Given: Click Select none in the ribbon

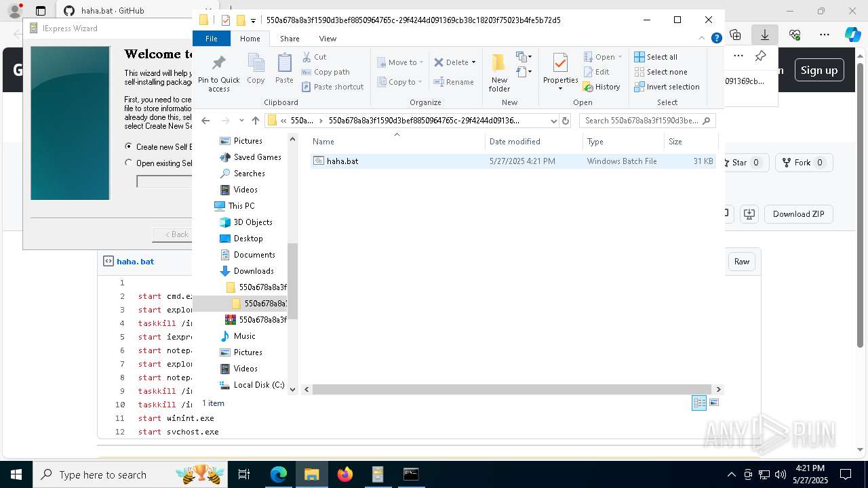Looking at the screenshot, I should pyautogui.click(x=660, y=72).
